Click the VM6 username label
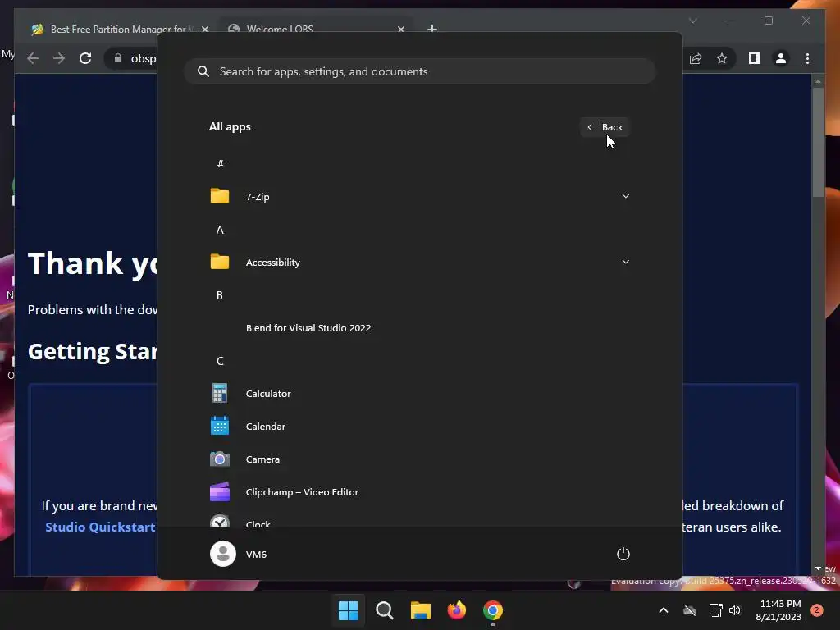The width and height of the screenshot is (840, 630). click(256, 554)
